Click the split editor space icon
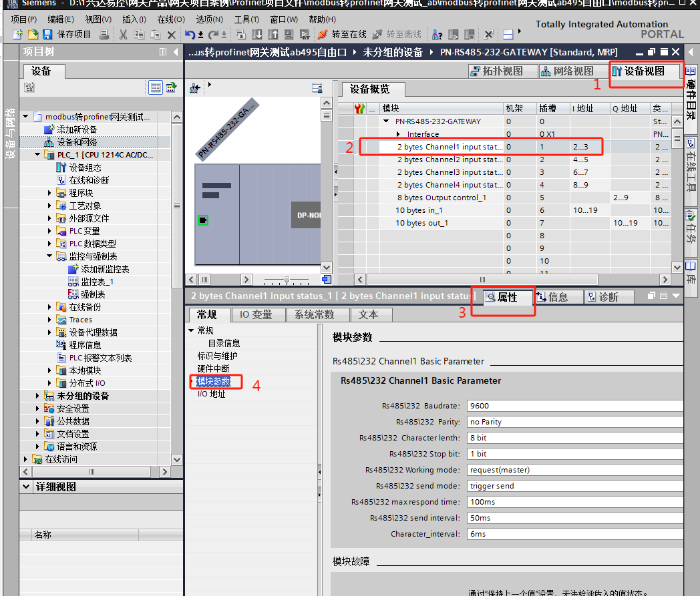 pos(508,34)
